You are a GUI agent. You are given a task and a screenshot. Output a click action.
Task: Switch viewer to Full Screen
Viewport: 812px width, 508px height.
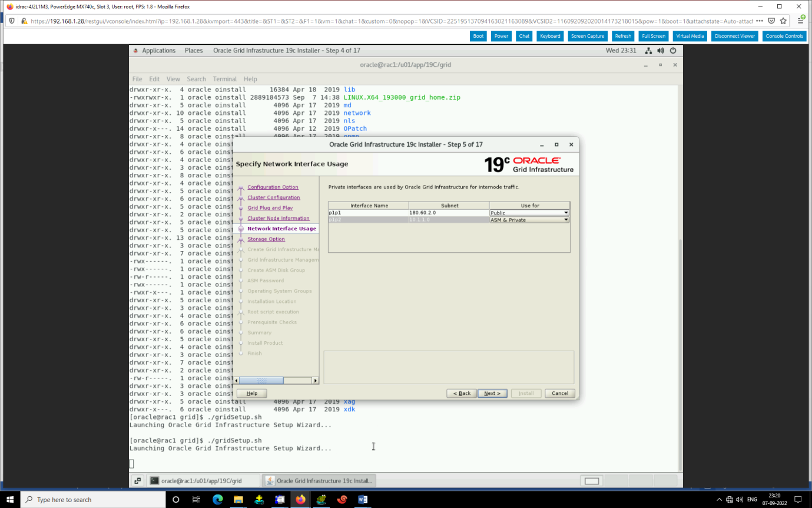point(654,36)
